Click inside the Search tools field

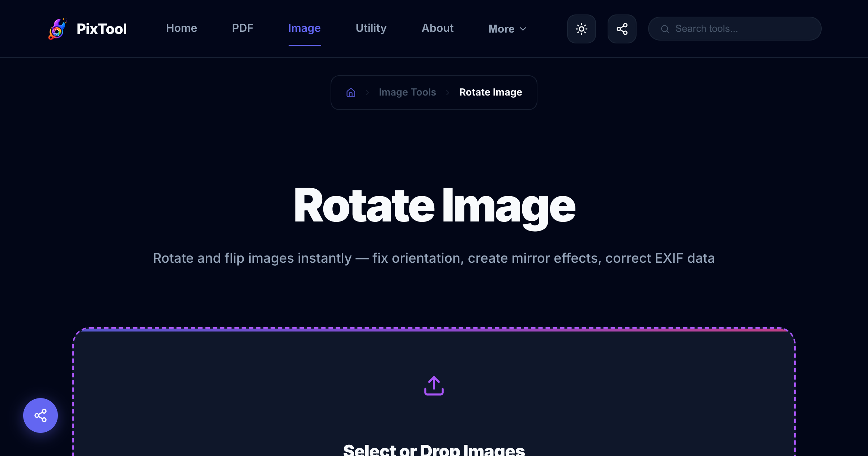click(x=734, y=29)
